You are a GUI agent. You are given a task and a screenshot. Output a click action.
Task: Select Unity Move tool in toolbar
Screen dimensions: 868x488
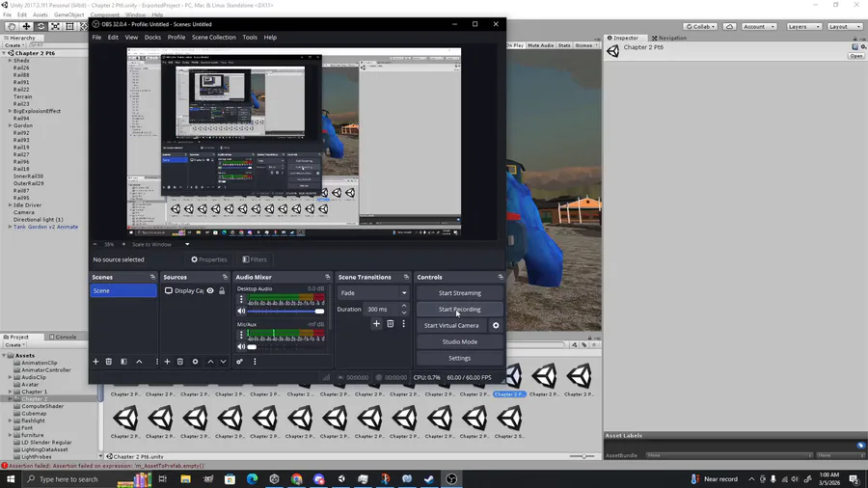click(x=26, y=26)
